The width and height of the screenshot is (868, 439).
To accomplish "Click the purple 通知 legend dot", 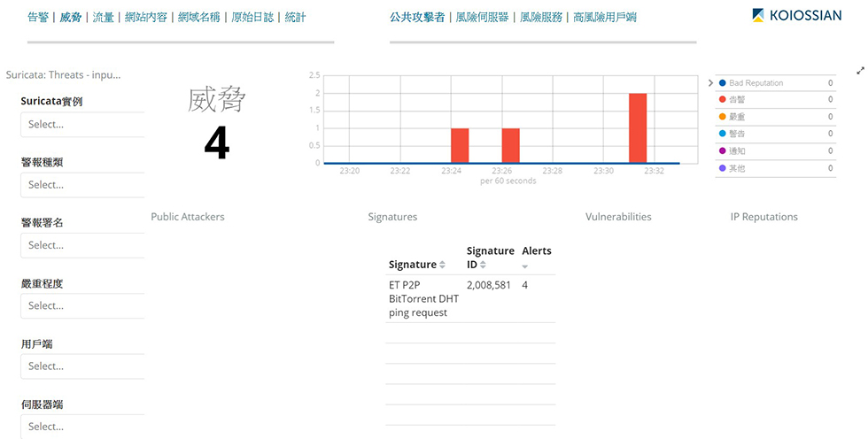I will point(723,150).
